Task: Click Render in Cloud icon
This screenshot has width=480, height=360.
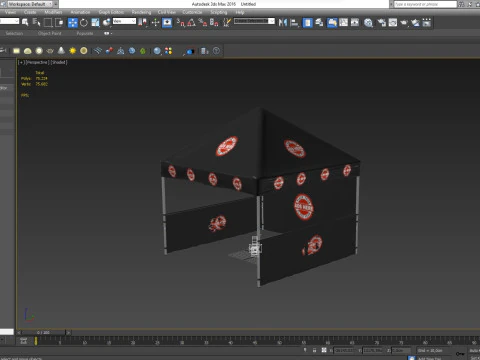Action: 415,22
